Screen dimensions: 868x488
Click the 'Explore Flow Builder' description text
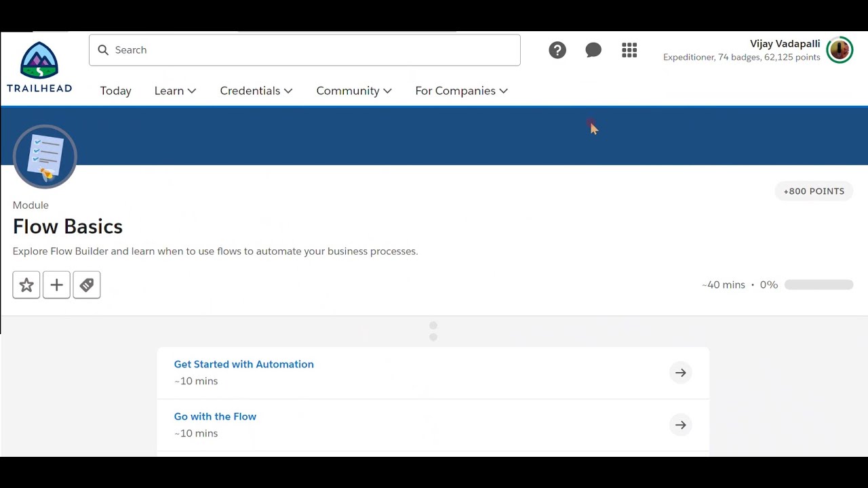pos(215,251)
